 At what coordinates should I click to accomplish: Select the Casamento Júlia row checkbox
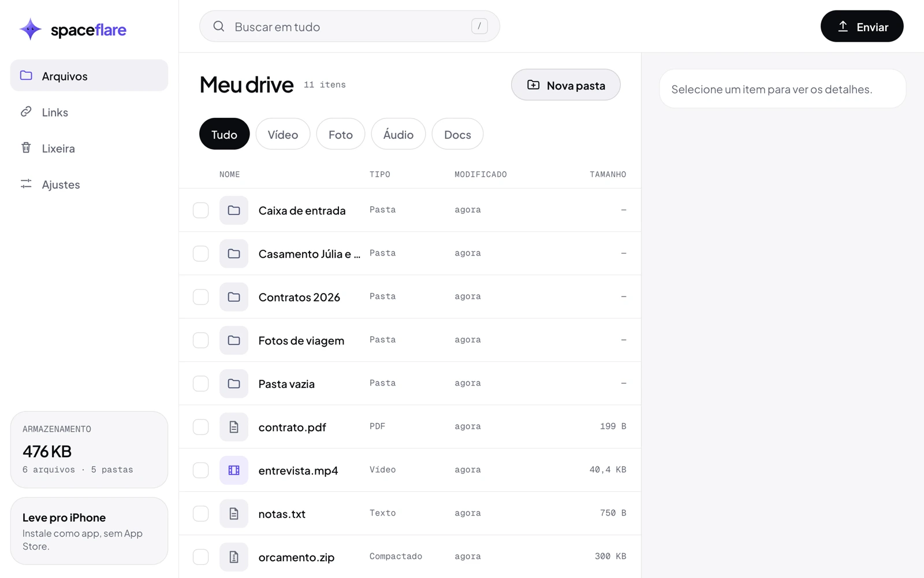(x=201, y=254)
